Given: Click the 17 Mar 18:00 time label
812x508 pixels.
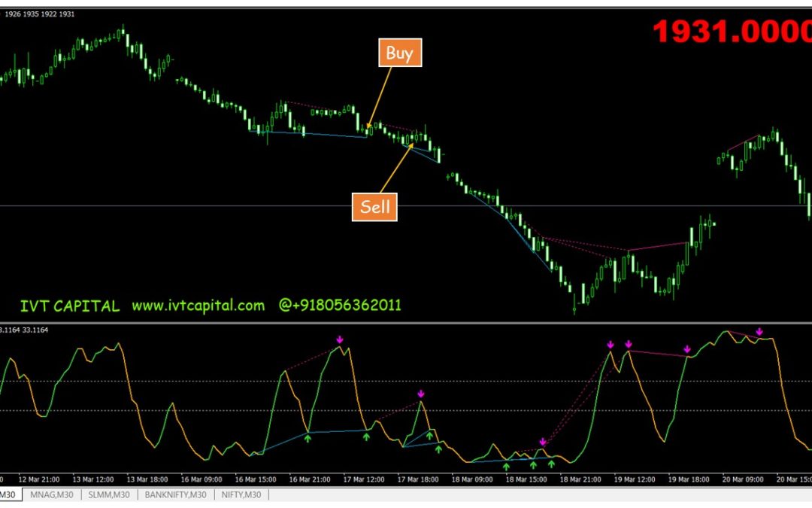Looking at the screenshot, I should (418, 479).
